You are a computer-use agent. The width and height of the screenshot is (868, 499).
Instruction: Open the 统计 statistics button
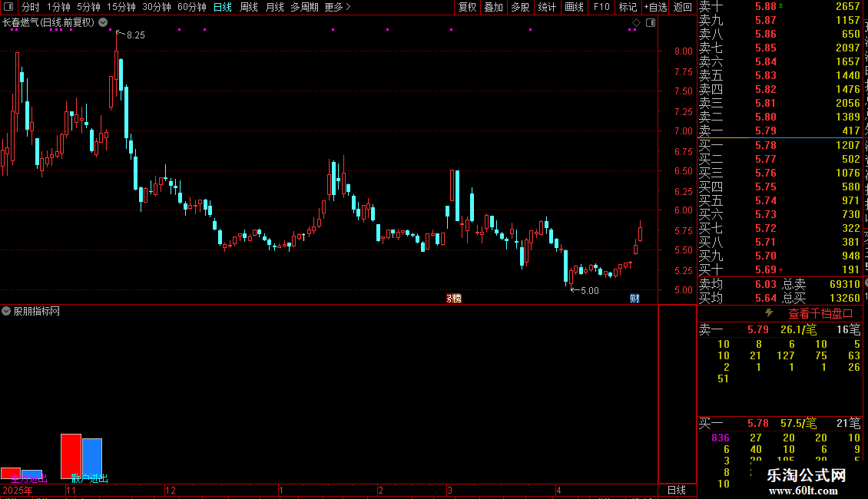pos(547,7)
